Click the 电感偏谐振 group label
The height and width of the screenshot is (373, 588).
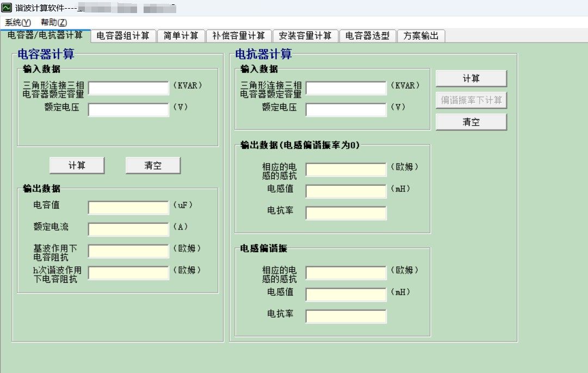(x=264, y=248)
